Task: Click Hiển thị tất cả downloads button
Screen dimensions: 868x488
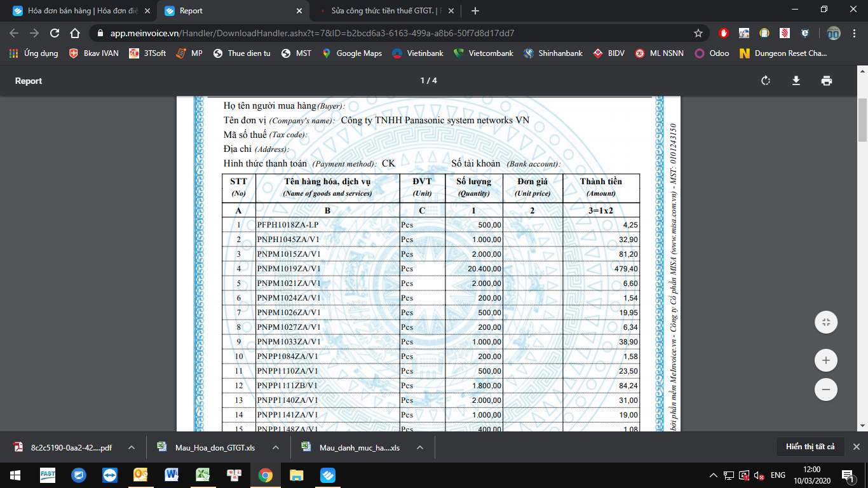Action: [810, 447]
